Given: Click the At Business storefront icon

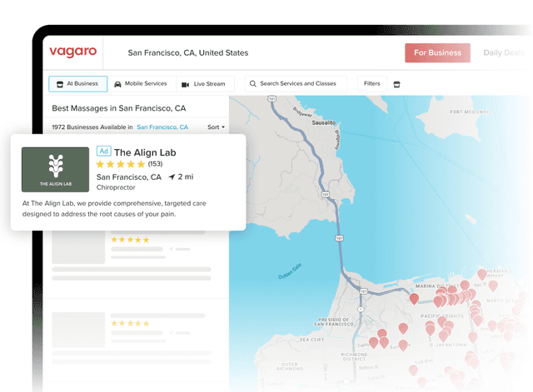Looking at the screenshot, I should point(60,84).
